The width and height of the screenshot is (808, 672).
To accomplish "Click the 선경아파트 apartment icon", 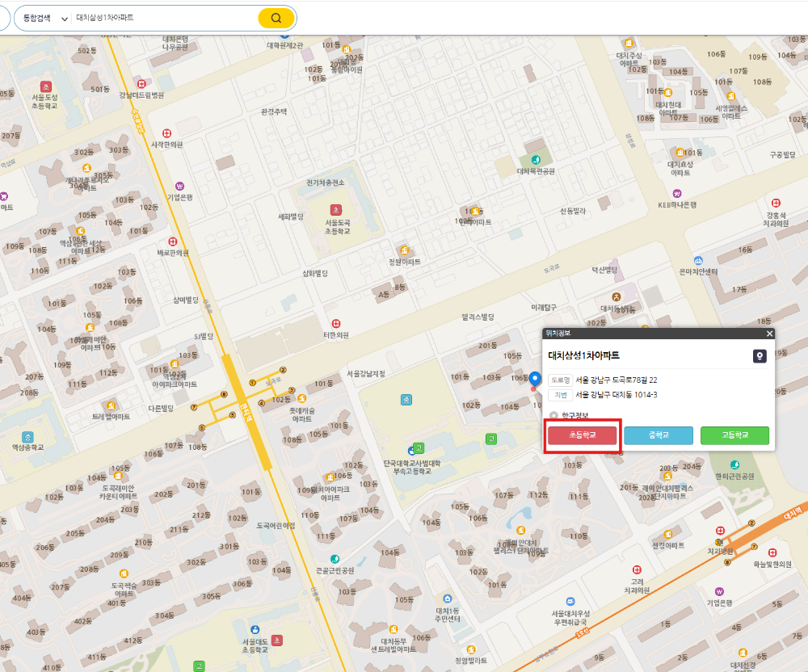I will (x=668, y=534).
